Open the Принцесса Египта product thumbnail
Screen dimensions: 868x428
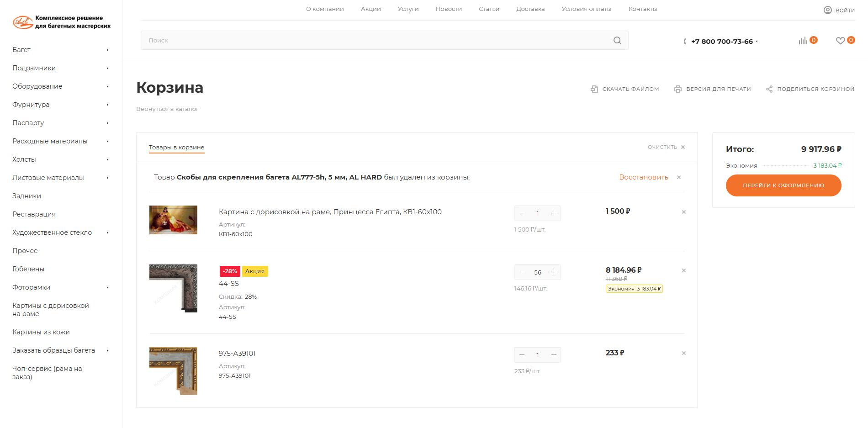(x=173, y=220)
